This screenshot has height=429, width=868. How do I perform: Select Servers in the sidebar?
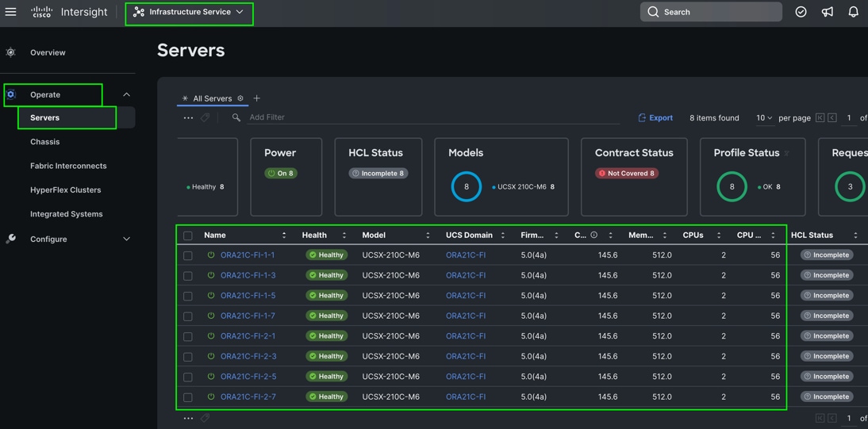(x=45, y=118)
